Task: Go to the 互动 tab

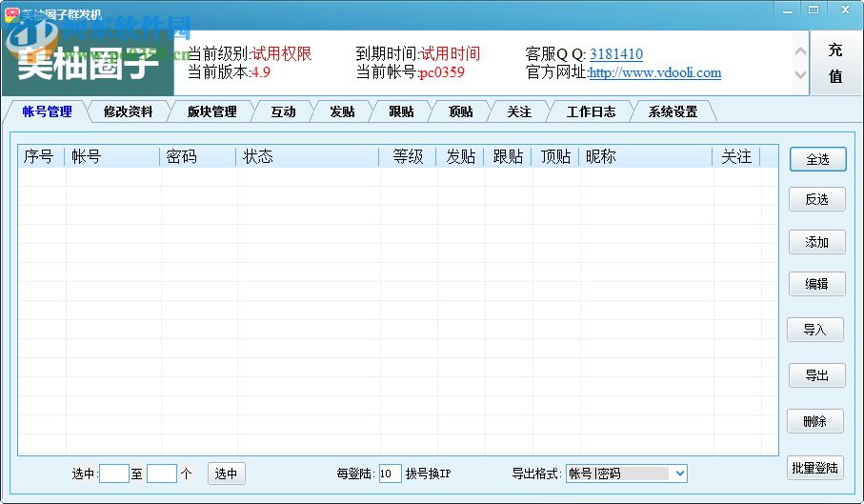Action: [x=283, y=111]
